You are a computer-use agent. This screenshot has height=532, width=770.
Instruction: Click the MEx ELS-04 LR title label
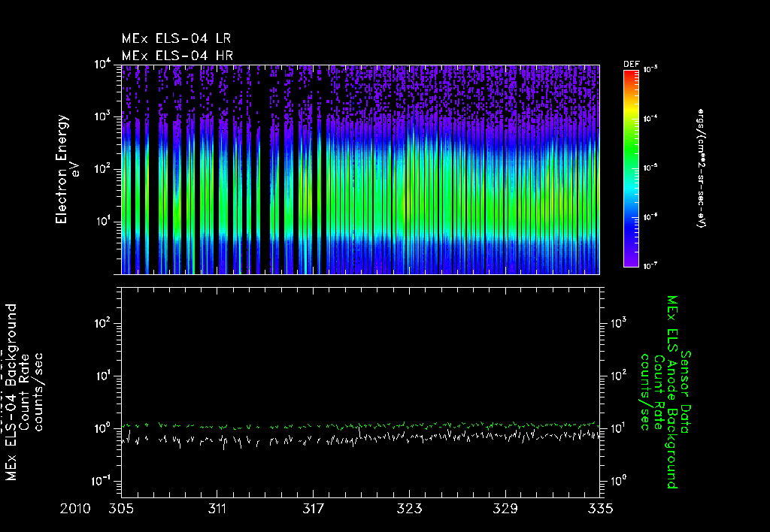(176, 39)
